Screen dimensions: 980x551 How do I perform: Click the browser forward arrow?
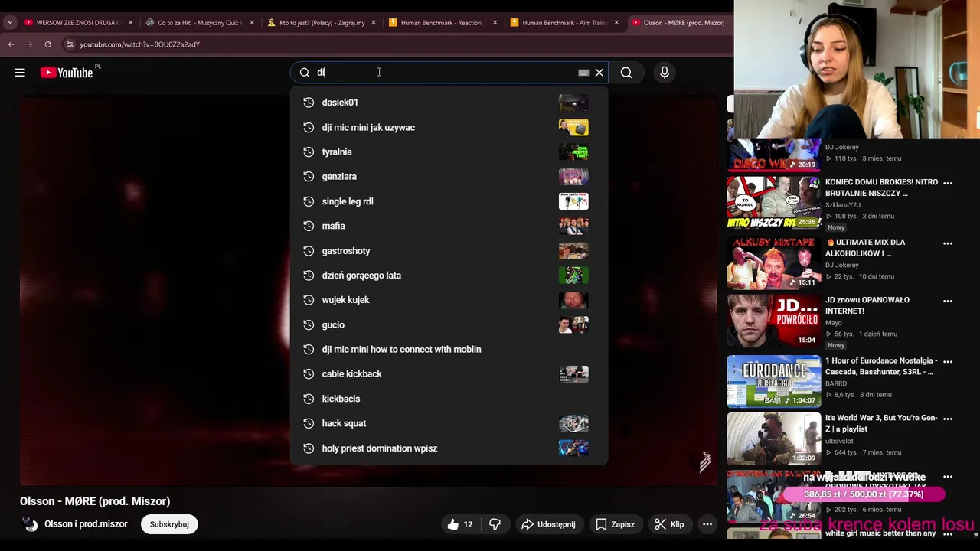(x=30, y=44)
